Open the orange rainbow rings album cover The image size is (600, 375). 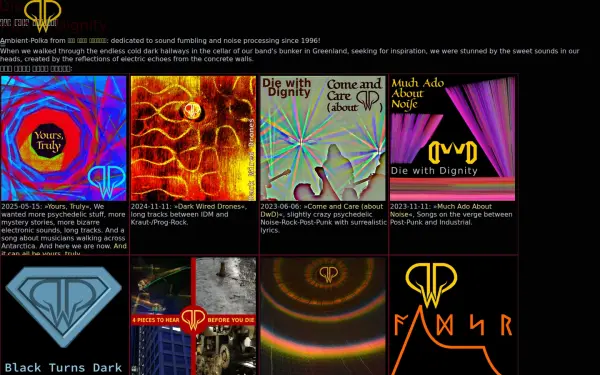pyautogui.click(x=323, y=316)
